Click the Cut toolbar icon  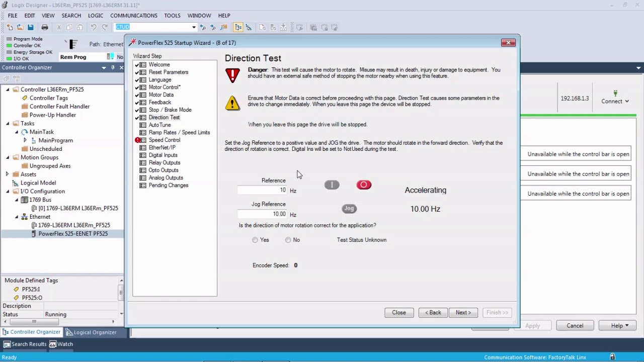pyautogui.click(x=59, y=27)
